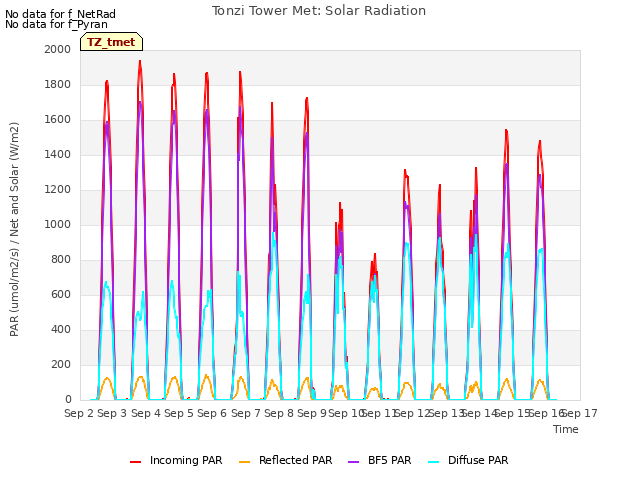Screen dimensions: 640x480
Task: Click the 1200 y-axis tick label
Action: (58, 190)
